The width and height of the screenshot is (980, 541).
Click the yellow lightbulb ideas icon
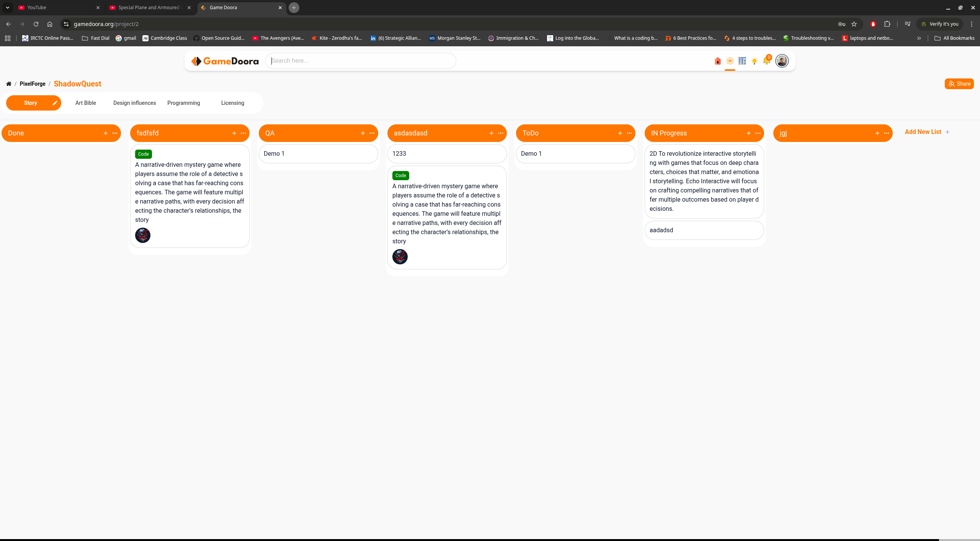pos(755,61)
